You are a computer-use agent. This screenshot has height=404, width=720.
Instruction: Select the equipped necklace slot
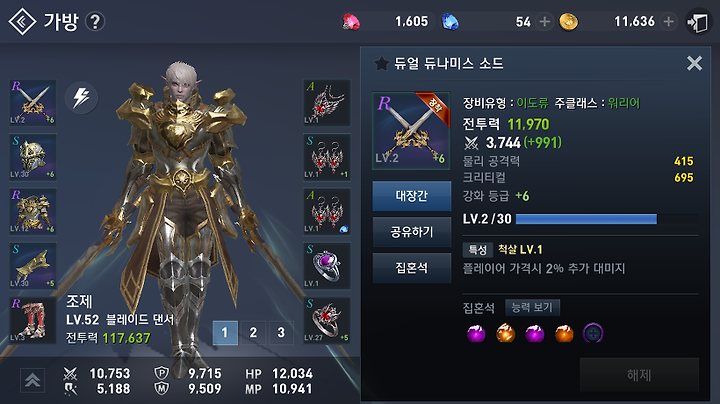pos(326,102)
